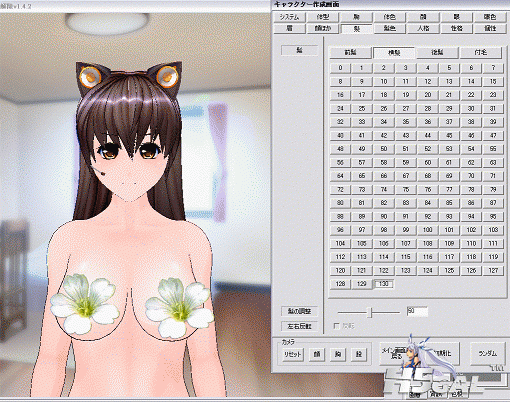
Task: Select hair style number 130
Action: click(384, 284)
